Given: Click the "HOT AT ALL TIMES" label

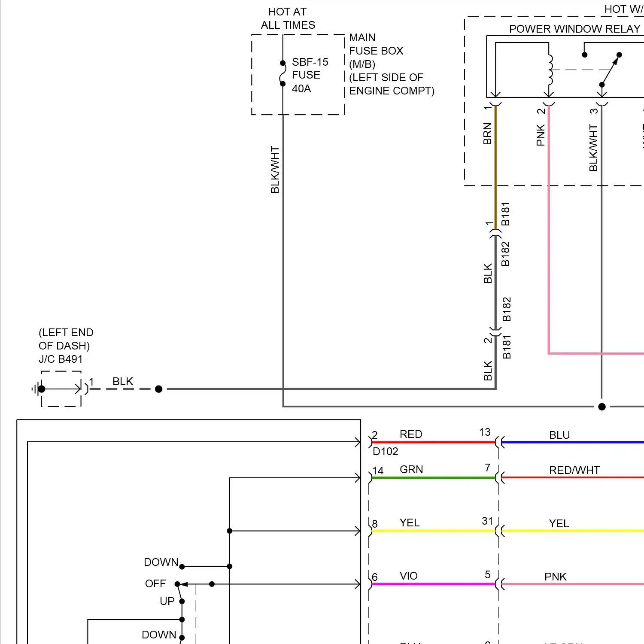Looking at the screenshot, I should 288,18.
